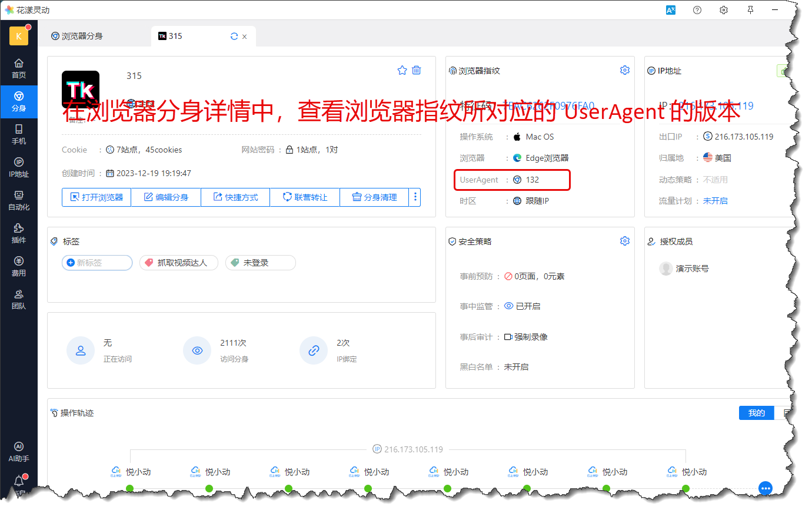Open 浏览器指纹 settings gear
The image size is (812, 513).
[x=625, y=70]
